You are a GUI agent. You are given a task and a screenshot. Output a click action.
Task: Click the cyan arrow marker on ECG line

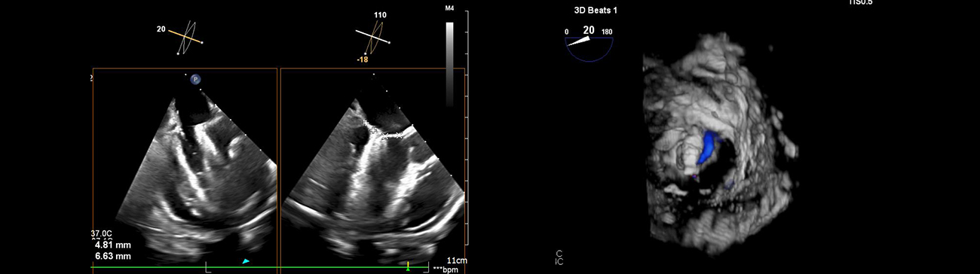[x=246, y=261]
